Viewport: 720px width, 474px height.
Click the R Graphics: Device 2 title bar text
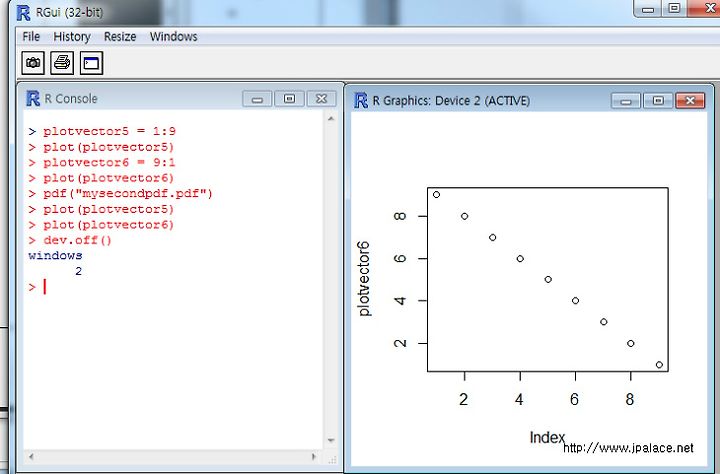tap(451, 101)
